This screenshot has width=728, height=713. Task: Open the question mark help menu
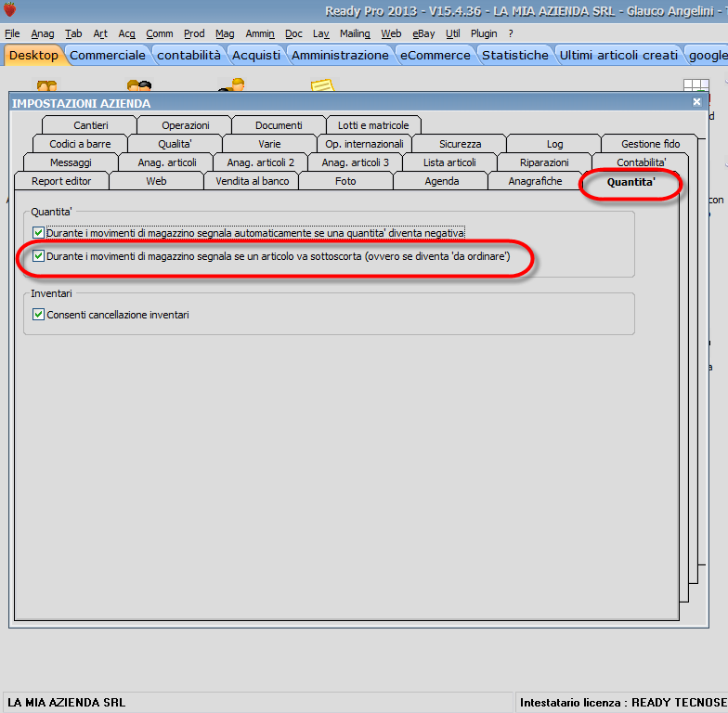tap(511, 33)
